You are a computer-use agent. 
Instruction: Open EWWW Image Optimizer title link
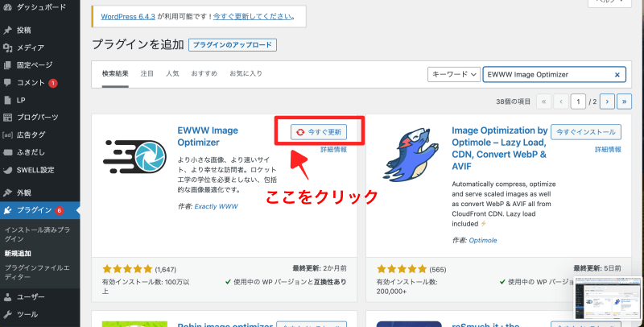point(208,136)
